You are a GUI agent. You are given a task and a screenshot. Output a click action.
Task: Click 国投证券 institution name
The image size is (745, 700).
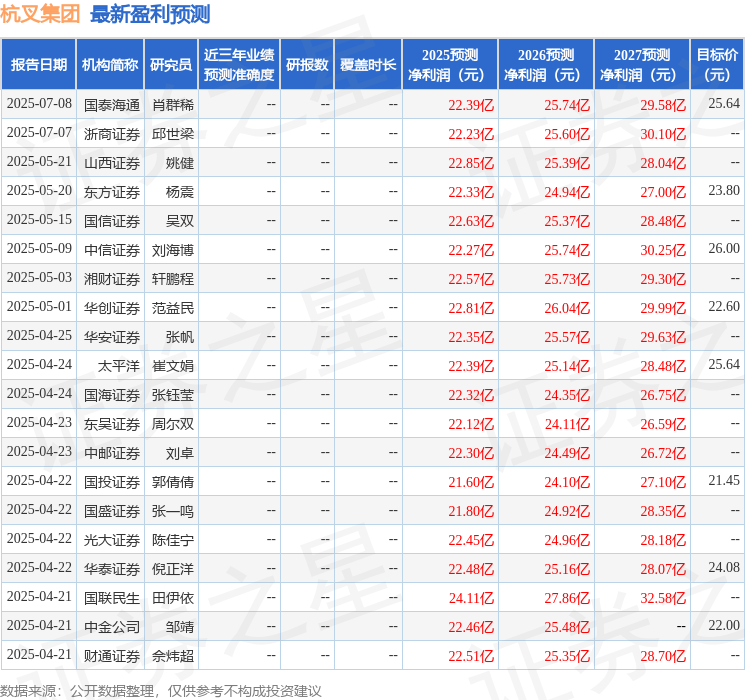click(112, 482)
